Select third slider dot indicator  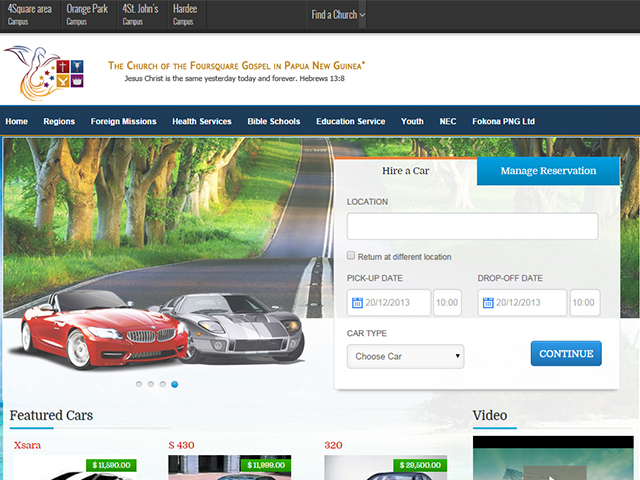[162, 384]
